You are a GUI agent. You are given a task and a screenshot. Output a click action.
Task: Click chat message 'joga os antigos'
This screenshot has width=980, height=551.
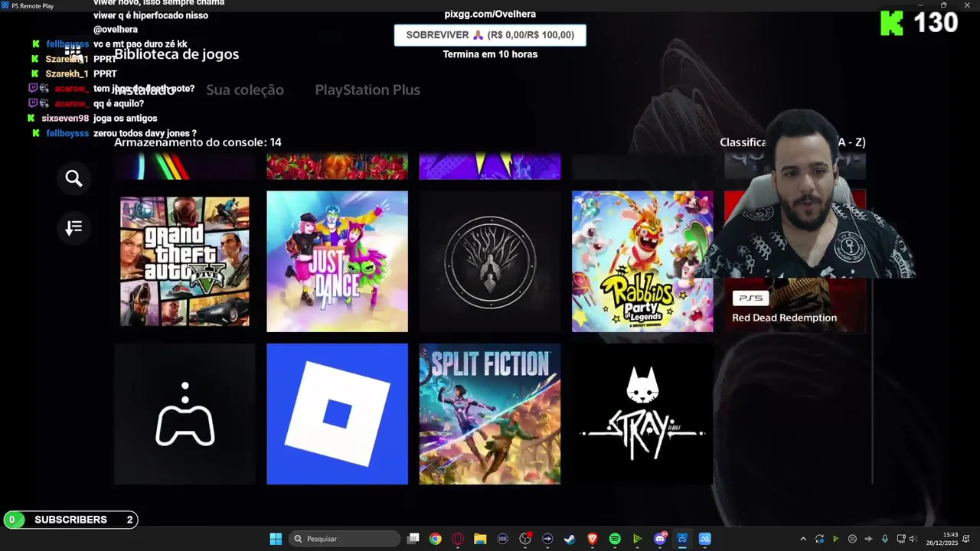coord(125,119)
